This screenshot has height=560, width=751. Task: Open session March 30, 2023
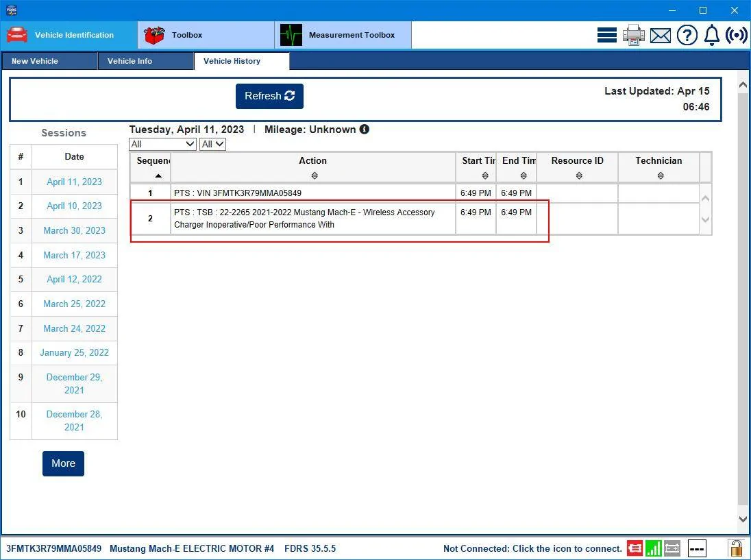[x=74, y=230]
